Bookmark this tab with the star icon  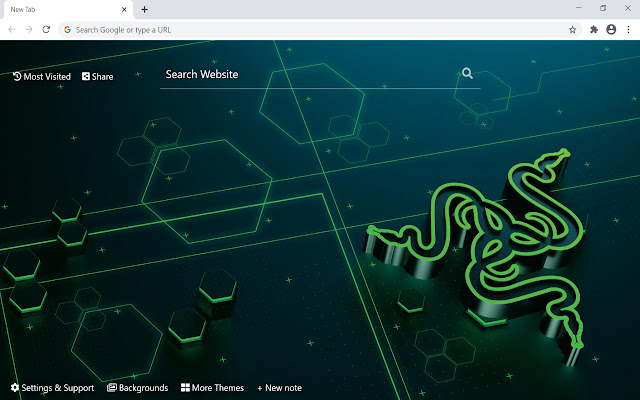tap(573, 29)
